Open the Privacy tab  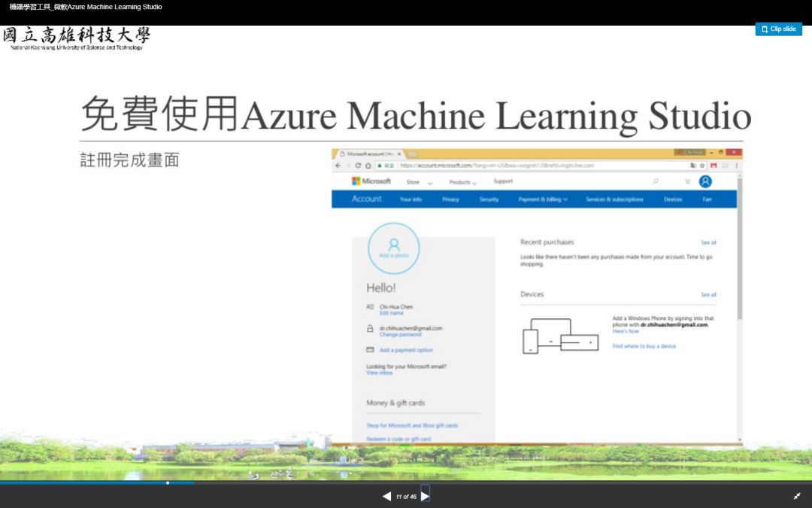coord(450,199)
